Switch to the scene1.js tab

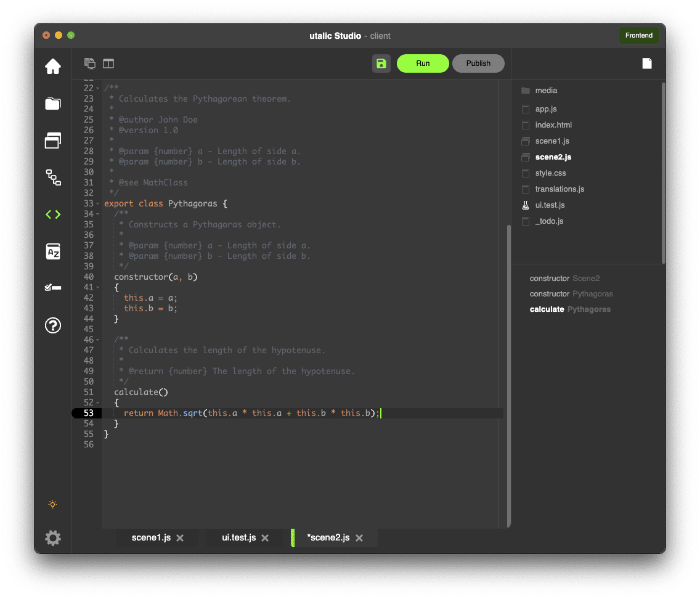click(x=151, y=538)
